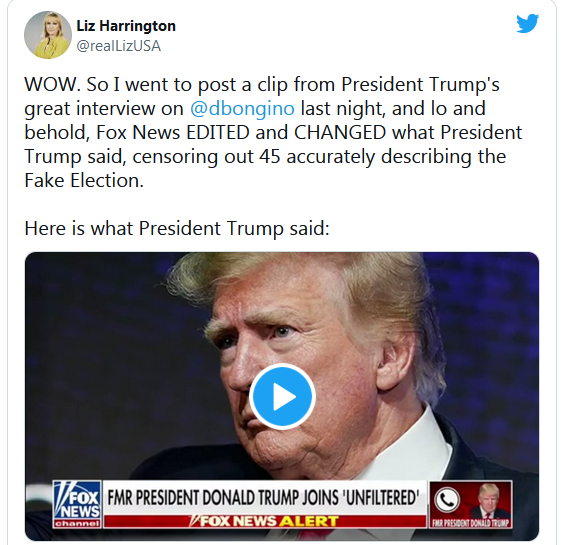
Task: Click 'FMR PRESIDENT DONALD TRUMP' caption under photo
Action: tap(470, 523)
